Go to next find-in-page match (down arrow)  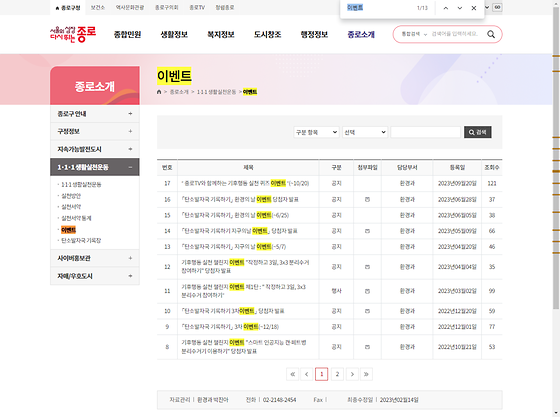(460, 8)
